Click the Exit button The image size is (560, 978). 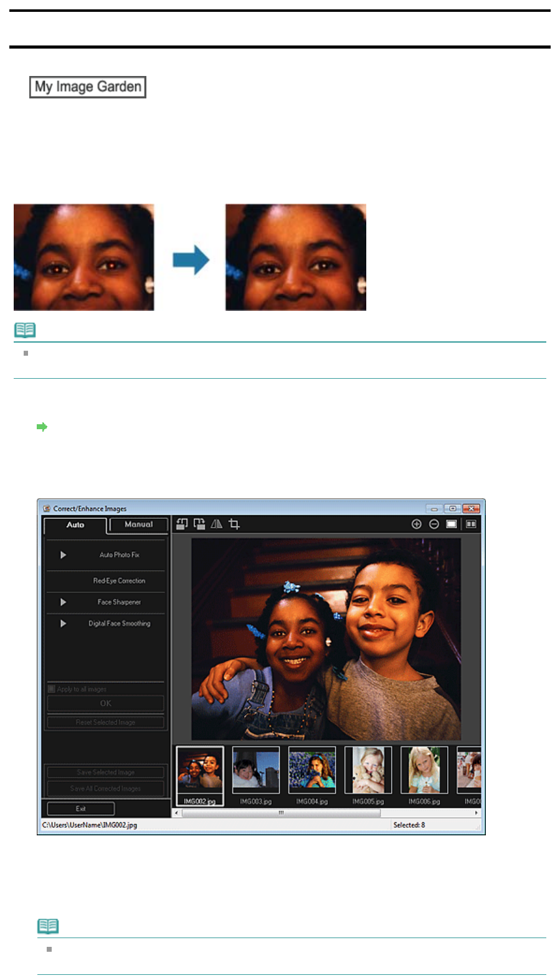[x=81, y=809]
